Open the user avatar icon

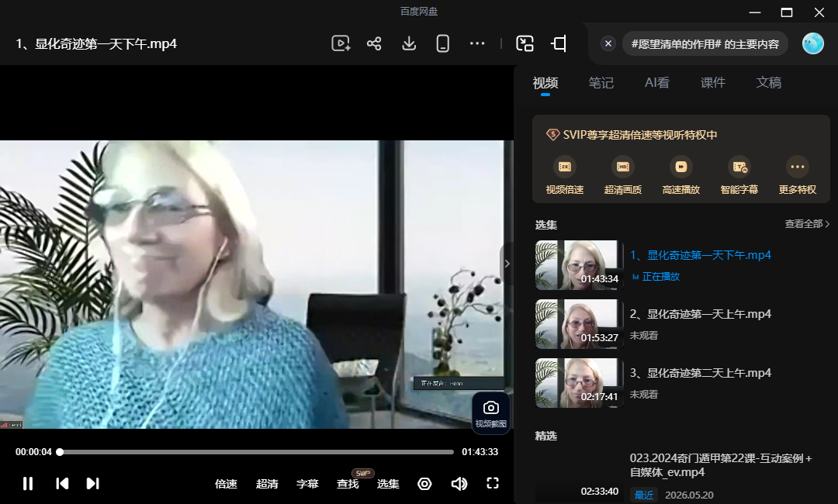tap(813, 43)
